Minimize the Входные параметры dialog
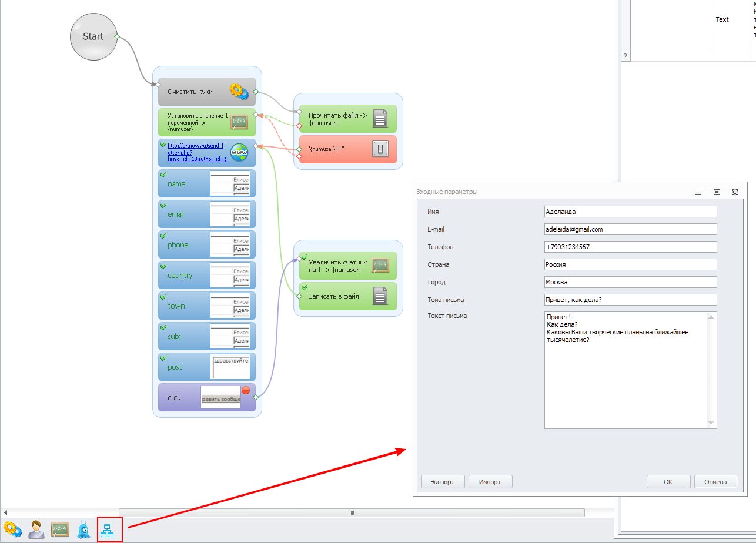This screenshot has width=756, height=543. pos(698,192)
